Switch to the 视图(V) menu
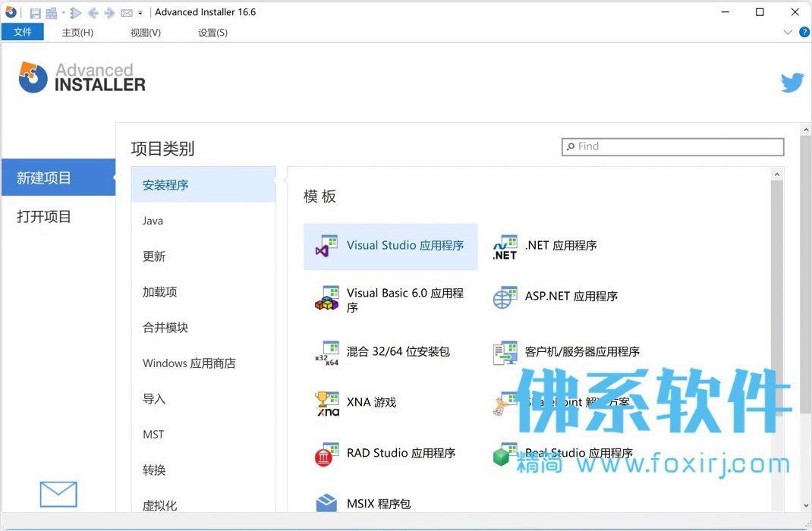The height and width of the screenshot is (531, 812). coord(146,33)
